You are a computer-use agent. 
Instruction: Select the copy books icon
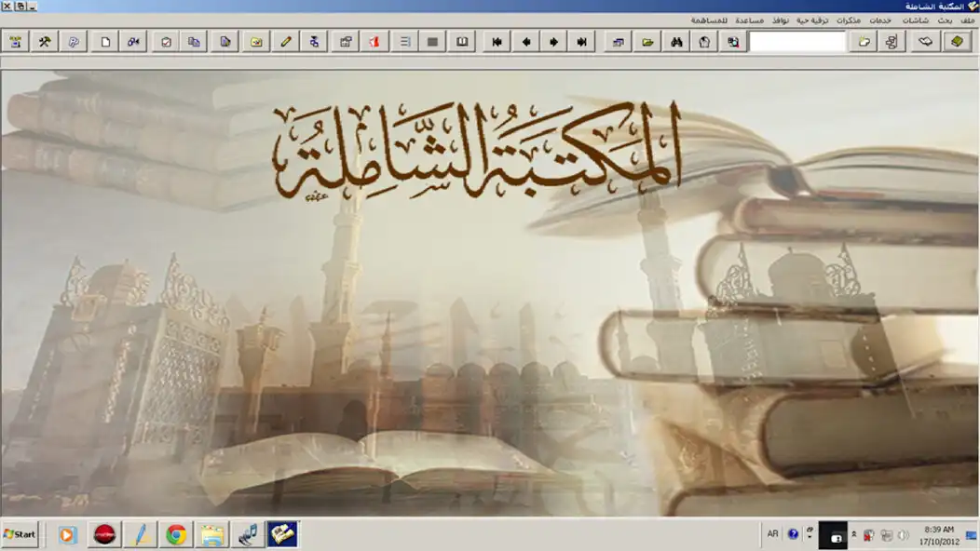tap(193, 41)
